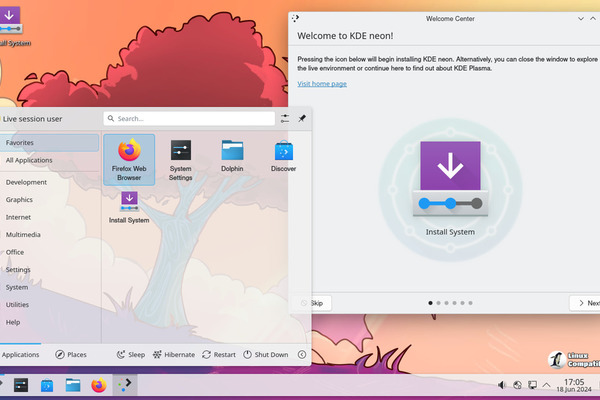
Task: Select the Multimedia category
Action: pos(23,234)
